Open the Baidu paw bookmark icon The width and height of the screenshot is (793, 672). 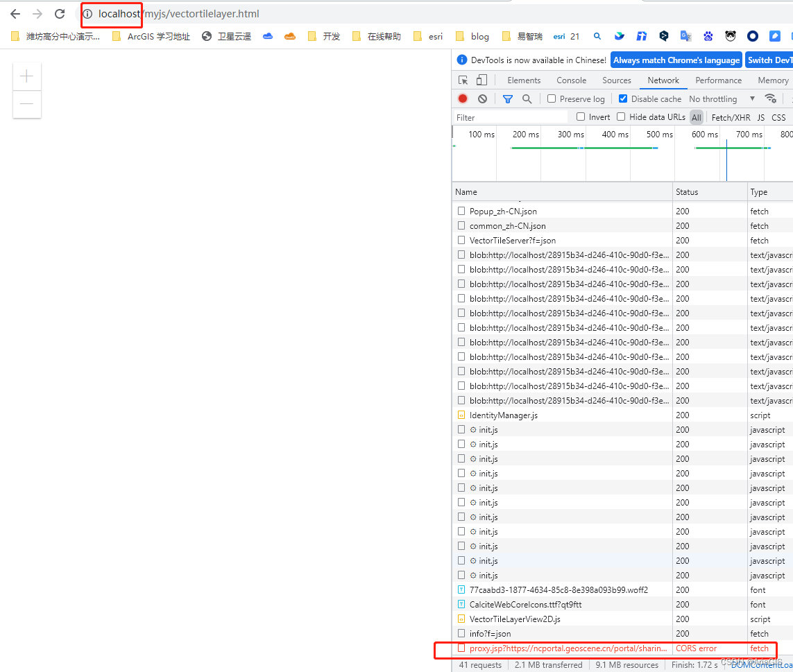(708, 36)
